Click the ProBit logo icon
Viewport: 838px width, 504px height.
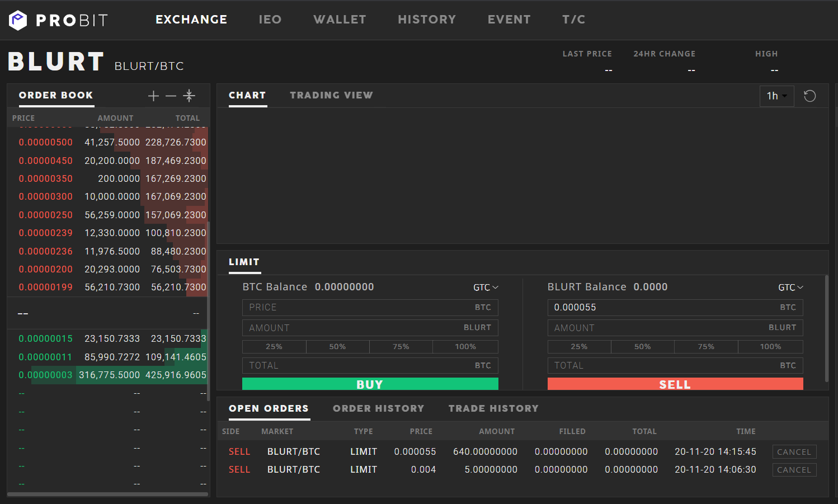[x=18, y=20]
